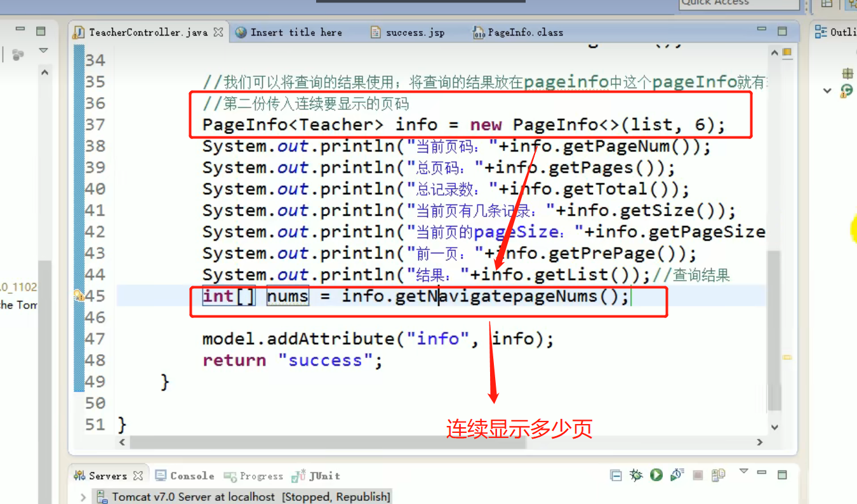Click 'info.getPageNum()' on line 38
Screen dimensions: 857x504
tap(604, 146)
